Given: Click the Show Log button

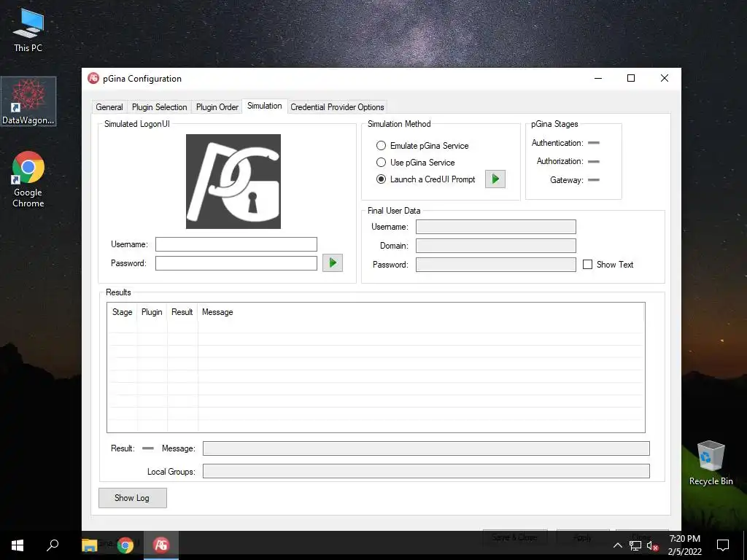Looking at the screenshot, I should [133, 498].
